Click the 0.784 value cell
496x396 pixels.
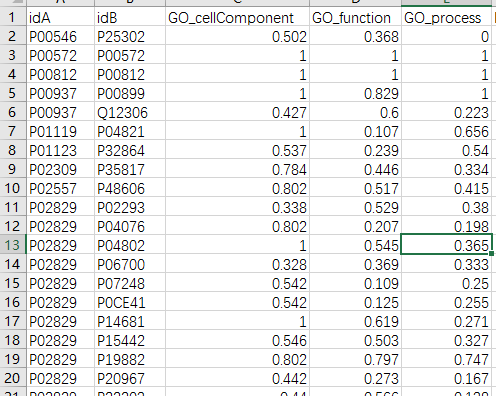237,169
